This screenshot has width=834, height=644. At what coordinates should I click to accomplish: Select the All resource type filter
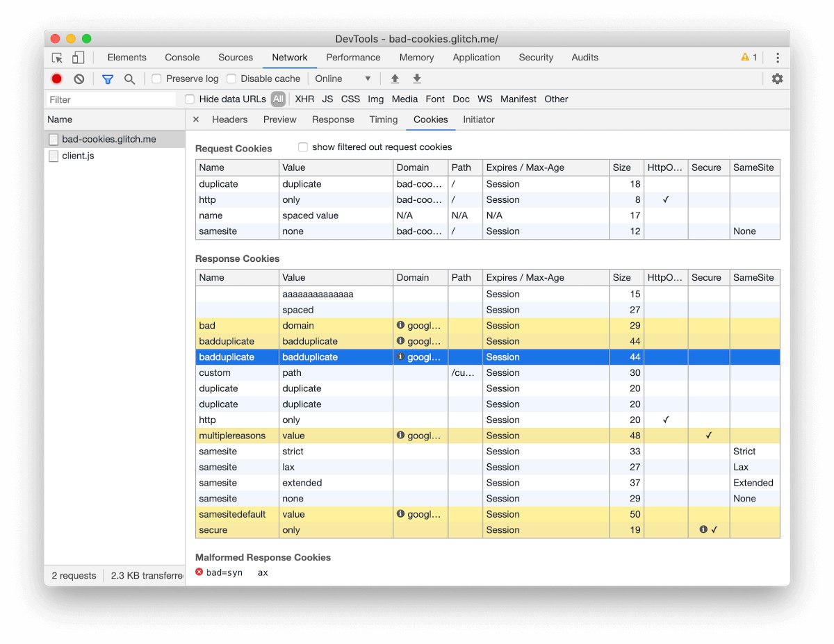(x=278, y=99)
